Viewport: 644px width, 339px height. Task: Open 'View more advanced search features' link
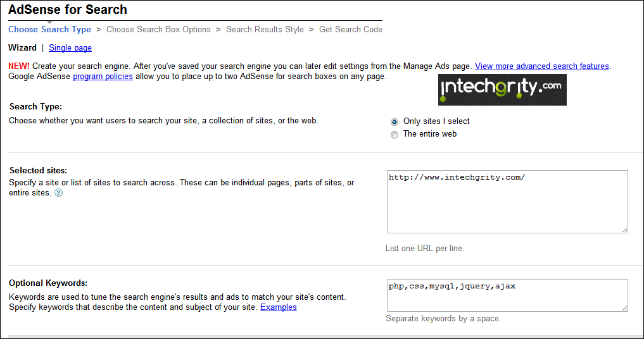(541, 66)
